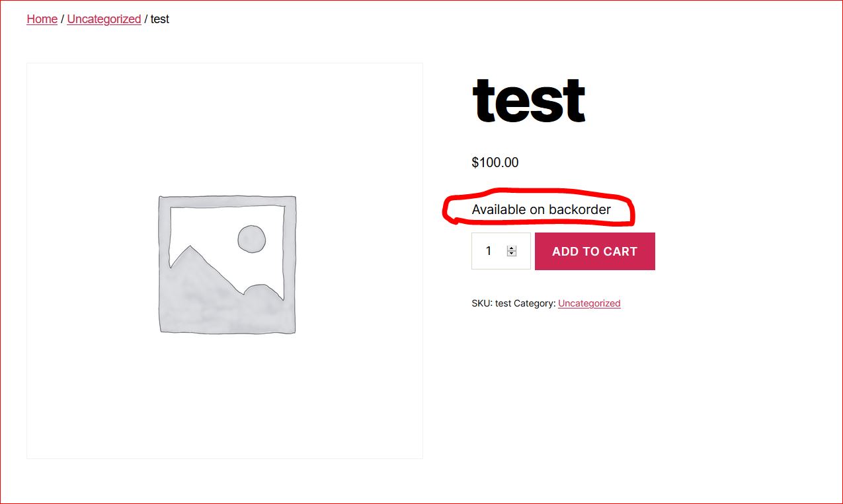
Task: Click the circled 'Available on backorder' notice
Action: click(540, 209)
